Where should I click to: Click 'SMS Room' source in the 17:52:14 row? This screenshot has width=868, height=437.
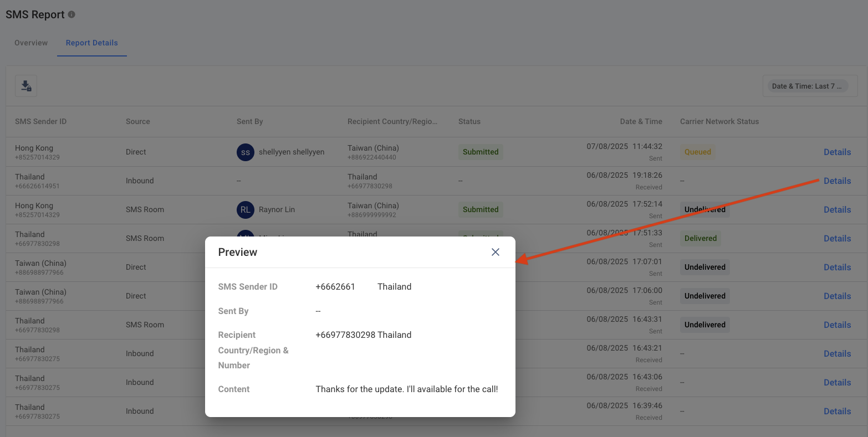(145, 209)
